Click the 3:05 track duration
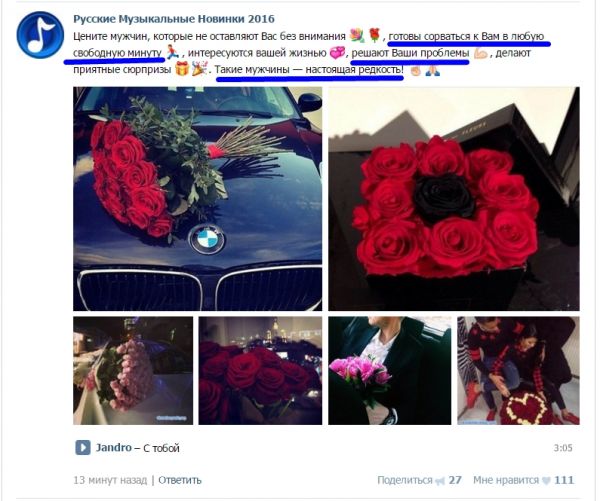 pos(563,448)
